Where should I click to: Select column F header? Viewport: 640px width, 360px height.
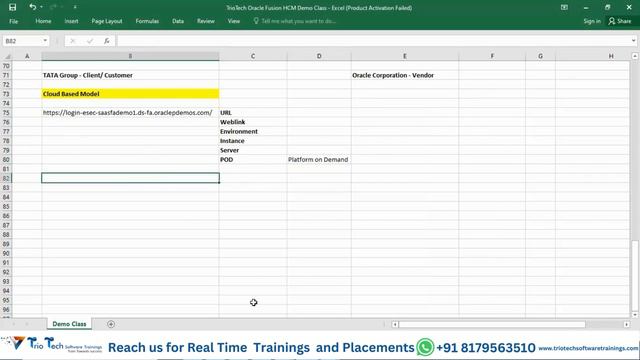pyautogui.click(x=492, y=56)
